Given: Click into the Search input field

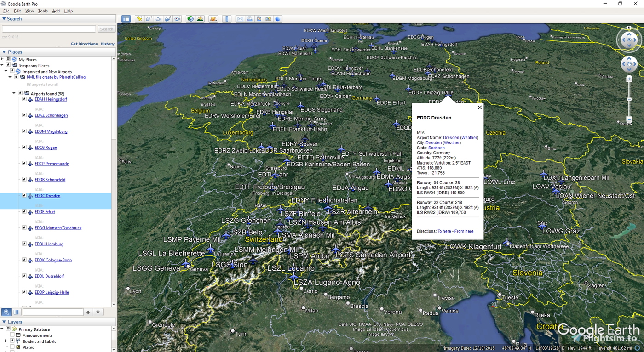Looking at the screenshot, I should 49,29.
